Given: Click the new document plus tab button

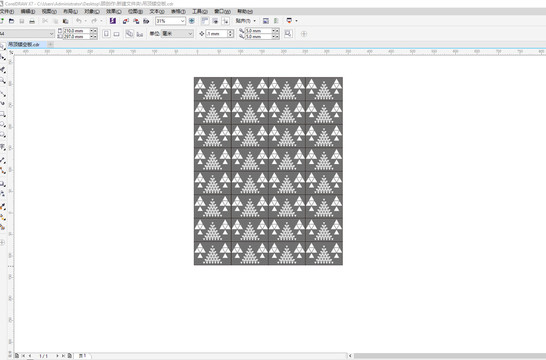Looking at the screenshot, I should [x=50, y=45].
